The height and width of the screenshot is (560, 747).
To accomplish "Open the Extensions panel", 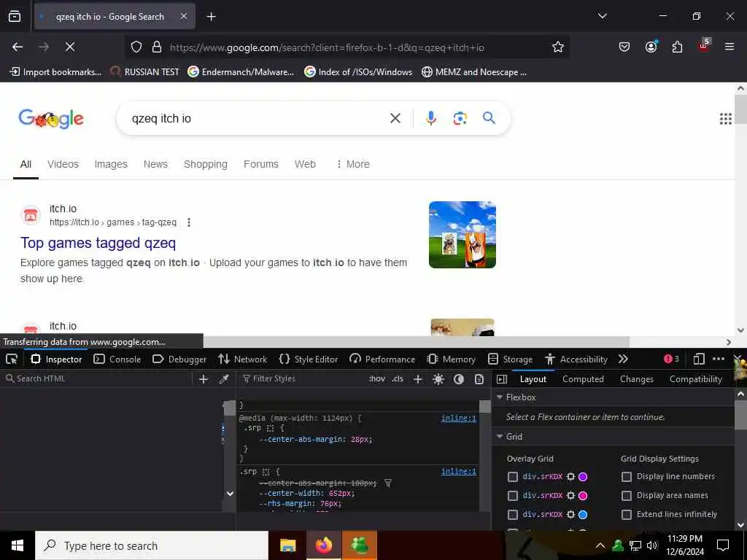I will (x=677, y=47).
